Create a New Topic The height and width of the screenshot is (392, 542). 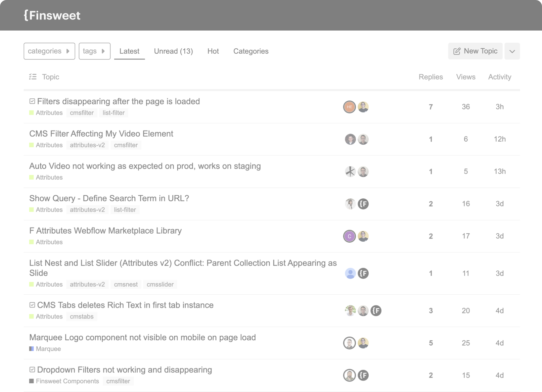[x=475, y=51]
